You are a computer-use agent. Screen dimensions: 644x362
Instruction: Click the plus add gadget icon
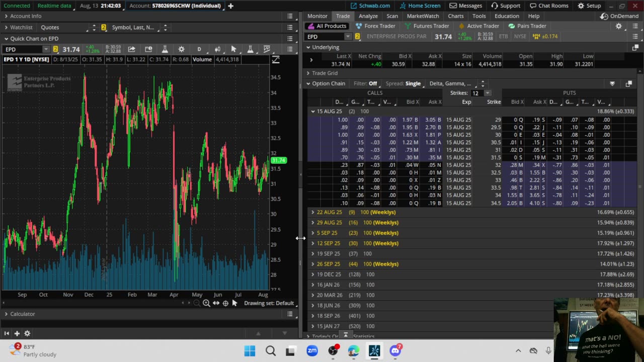pyautogui.click(x=17, y=333)
